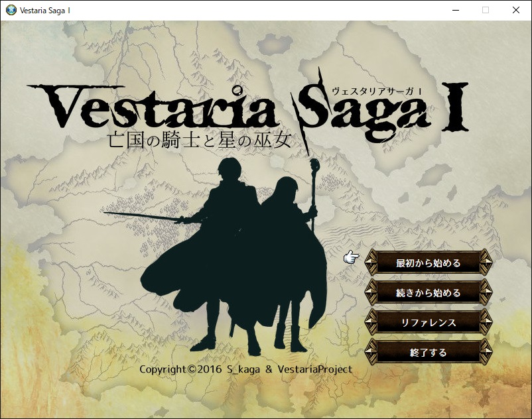
Task: Click the 最初から始める (New Game) button
Action: point(428,263)
